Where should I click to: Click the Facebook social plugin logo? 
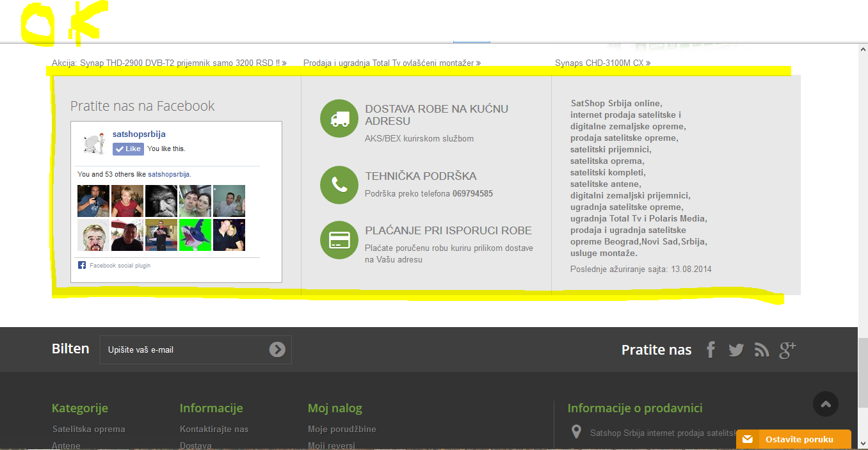tap(82, 265)
